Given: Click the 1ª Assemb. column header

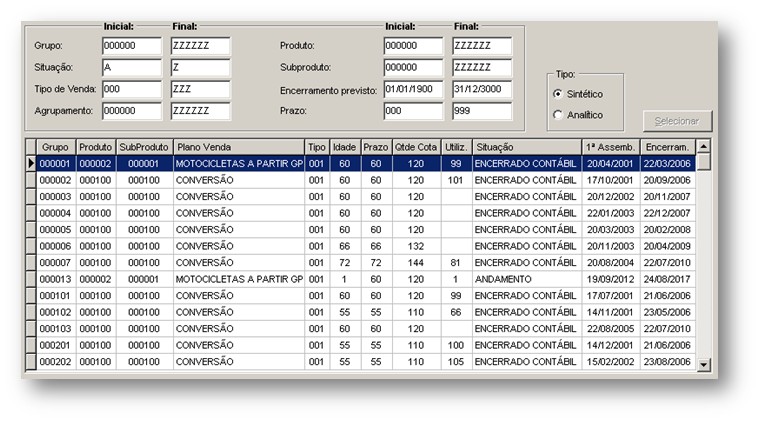Looking at the screenshot, I should click(611, 147).
